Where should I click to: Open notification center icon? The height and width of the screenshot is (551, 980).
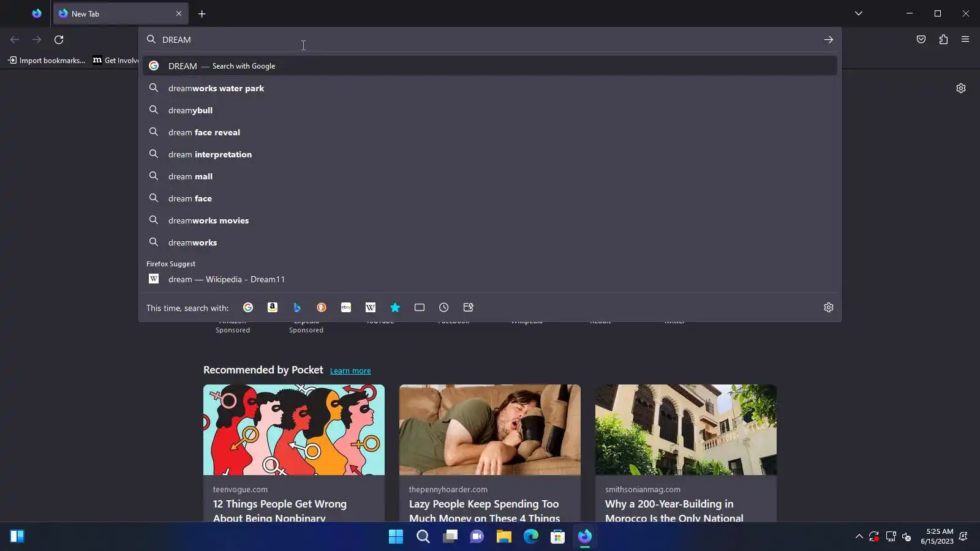964,537
